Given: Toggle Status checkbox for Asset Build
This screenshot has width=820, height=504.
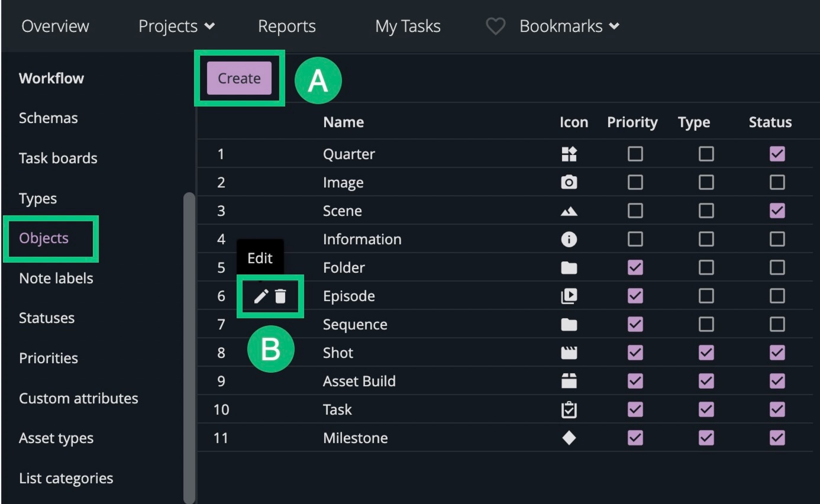Looking at the screenshot, I should [x=777, y=381].
